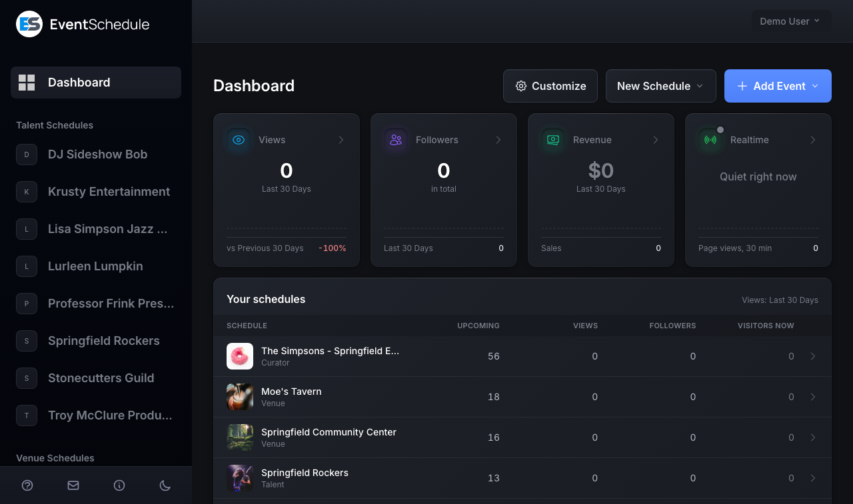Click Springfield Rockers guitarist thumbnail
853x504 pixels.
(240, 478)
